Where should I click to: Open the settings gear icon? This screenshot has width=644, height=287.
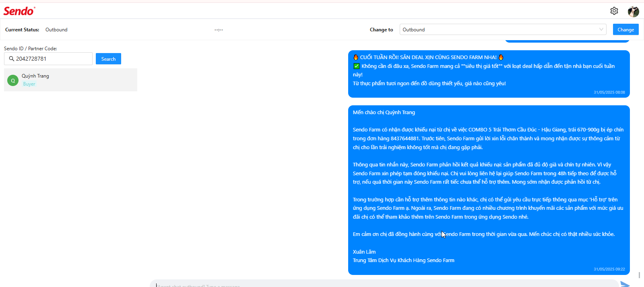click(x=614, y=11)
